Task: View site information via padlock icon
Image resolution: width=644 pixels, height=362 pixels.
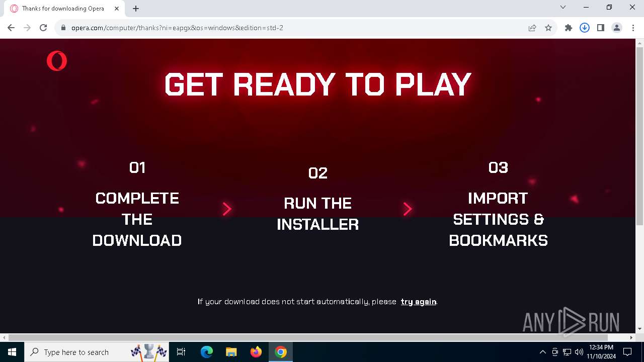Action: point(63,28)
